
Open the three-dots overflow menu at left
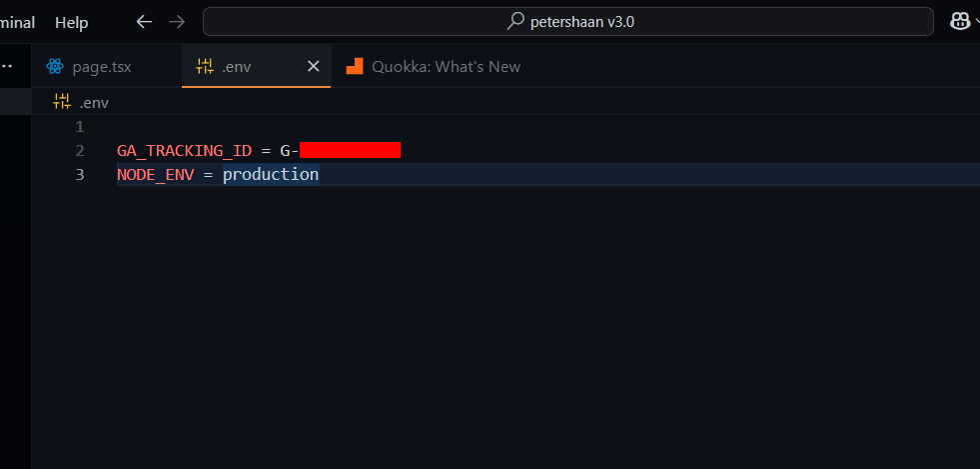tap(6, 66)
